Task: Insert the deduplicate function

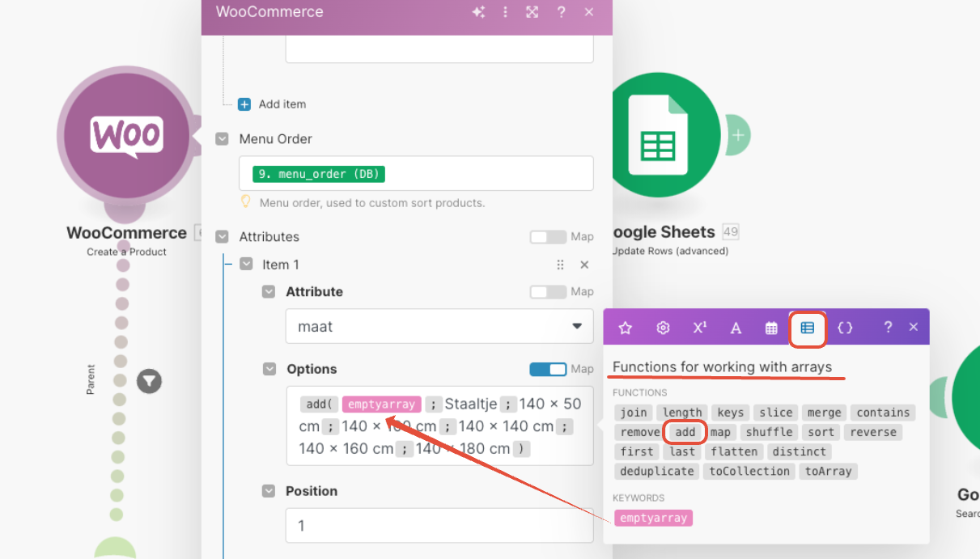Action: [657, 471]
